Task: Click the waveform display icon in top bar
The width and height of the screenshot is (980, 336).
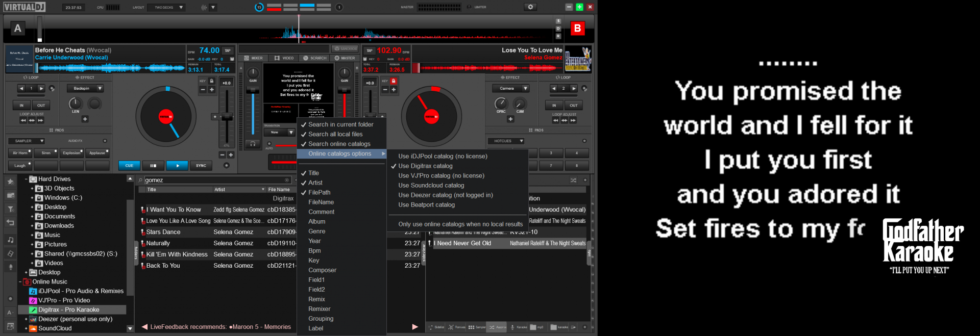Action: point(204,8)
